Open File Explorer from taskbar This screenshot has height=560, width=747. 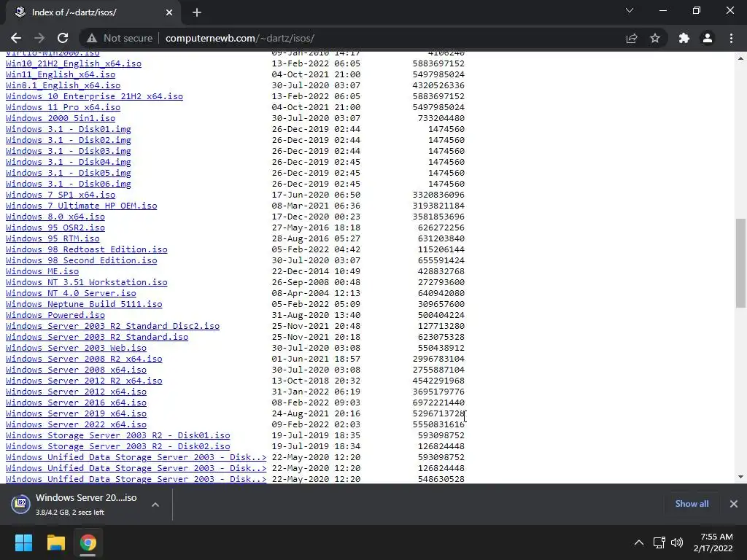pyautogui.click(x=55, y=542)
